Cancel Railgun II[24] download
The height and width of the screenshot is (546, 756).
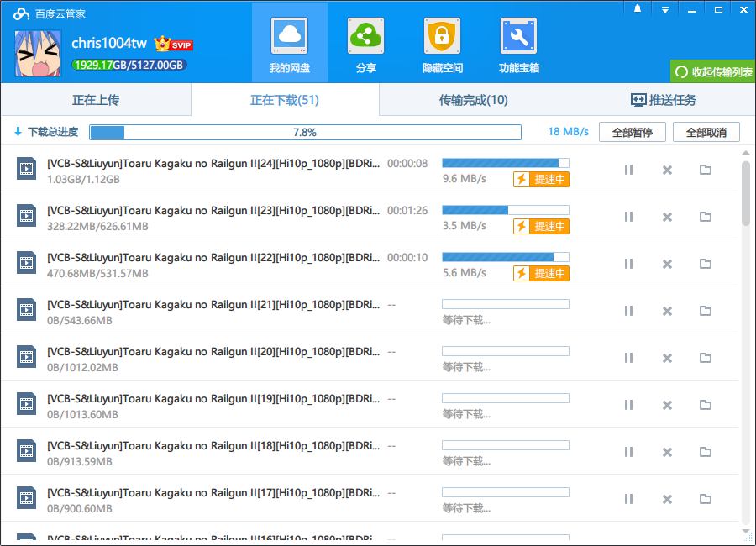[667, 170]
